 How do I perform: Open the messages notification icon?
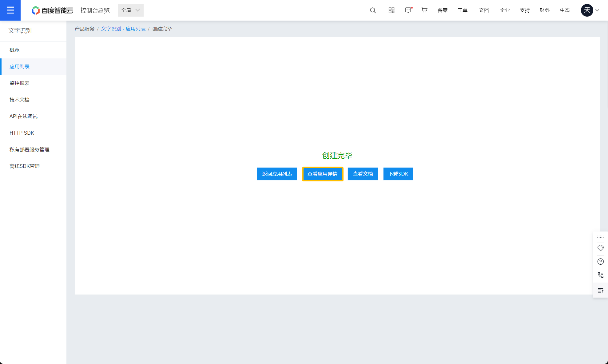coord(408,10)
